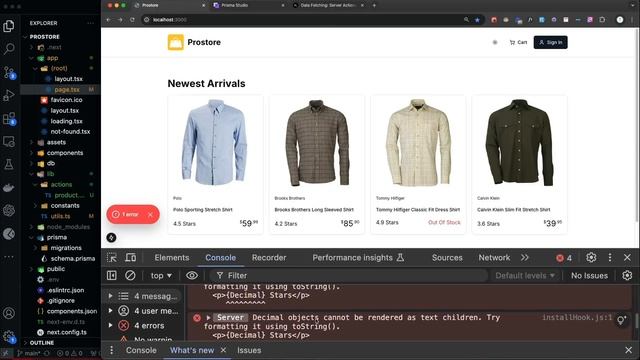
Task: Switch to the Console tab in DevTools top bar
Action: pyautogui.click(x=220, y=258)
